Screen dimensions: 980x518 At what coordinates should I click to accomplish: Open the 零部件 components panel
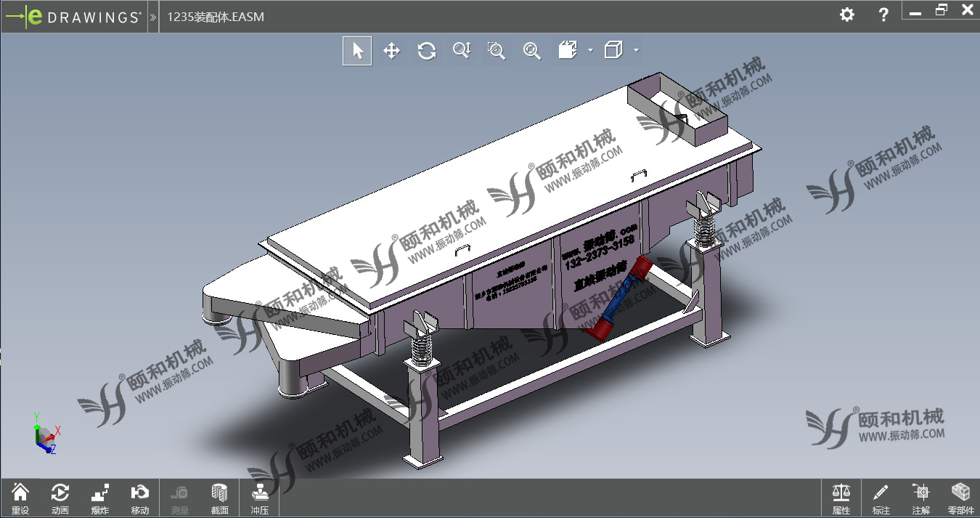point(961,498)
